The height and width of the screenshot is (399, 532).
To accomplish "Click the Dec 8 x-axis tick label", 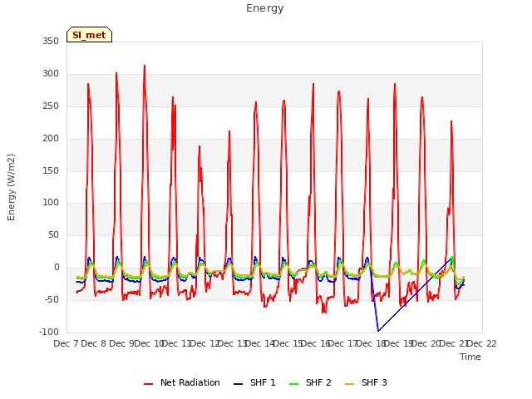I will [94, 343].
